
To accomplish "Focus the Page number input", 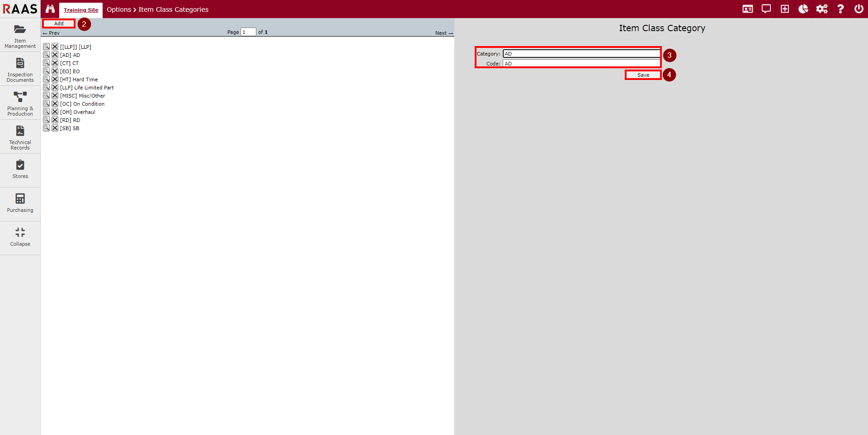I will (x=248, y=32).
